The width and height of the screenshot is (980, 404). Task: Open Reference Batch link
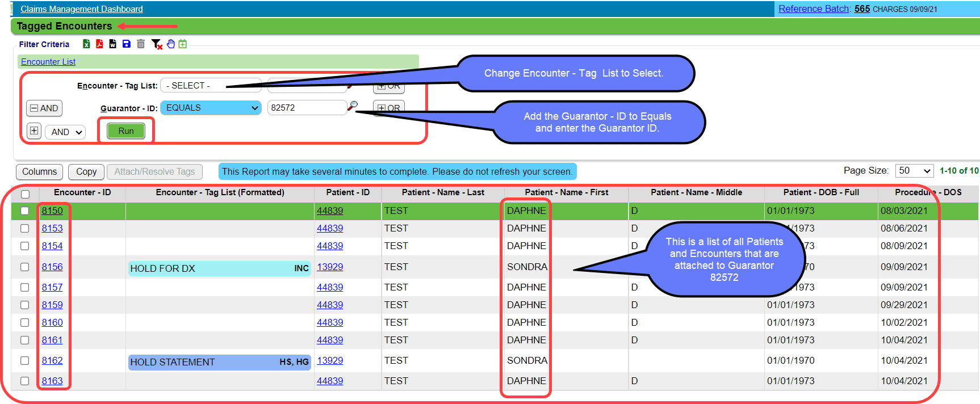tap(814, 9)
